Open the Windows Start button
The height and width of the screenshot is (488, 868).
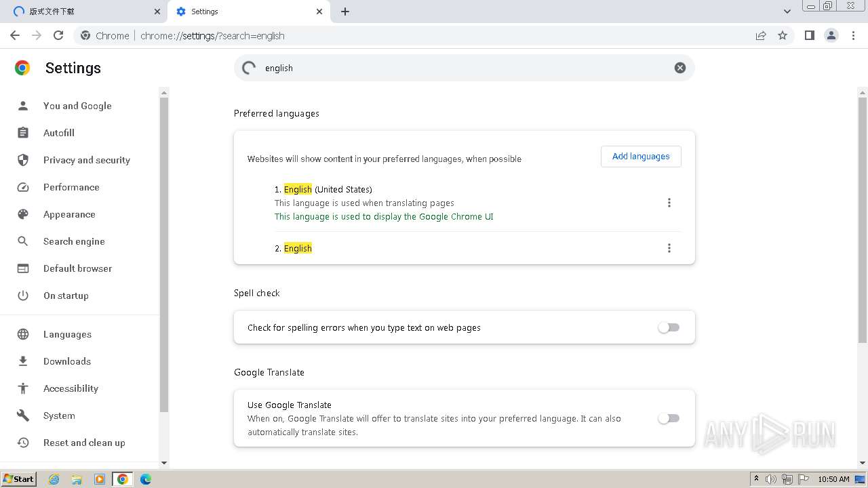pos(19,479)
